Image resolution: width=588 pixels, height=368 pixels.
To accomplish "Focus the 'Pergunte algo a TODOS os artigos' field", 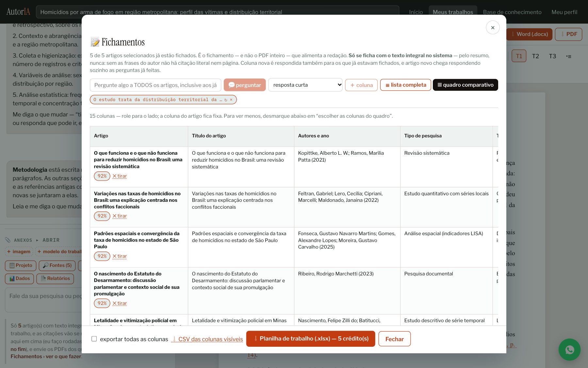I will click(155, 85).
